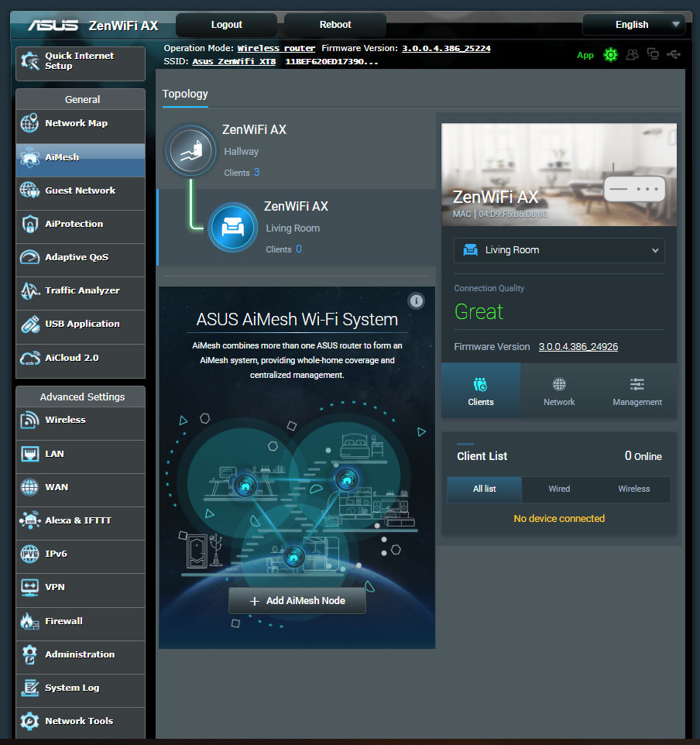
Task: Open node firmware 3.0.0.4.386_24926 link
Action: [578, 347]
